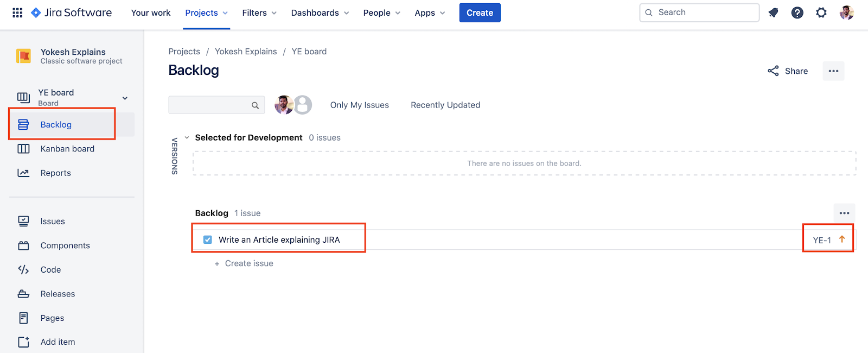Go to Your work

151,12
